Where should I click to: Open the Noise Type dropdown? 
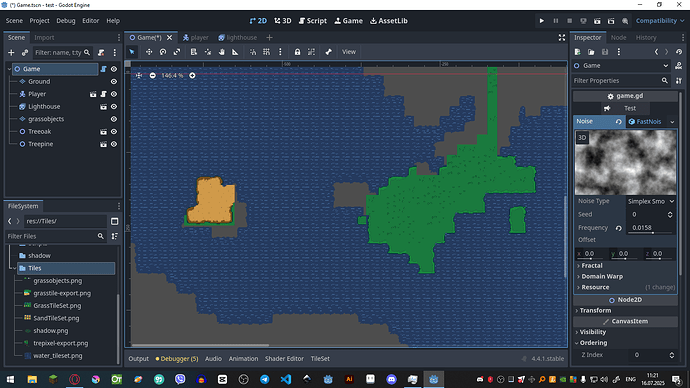tap(651, 201)
